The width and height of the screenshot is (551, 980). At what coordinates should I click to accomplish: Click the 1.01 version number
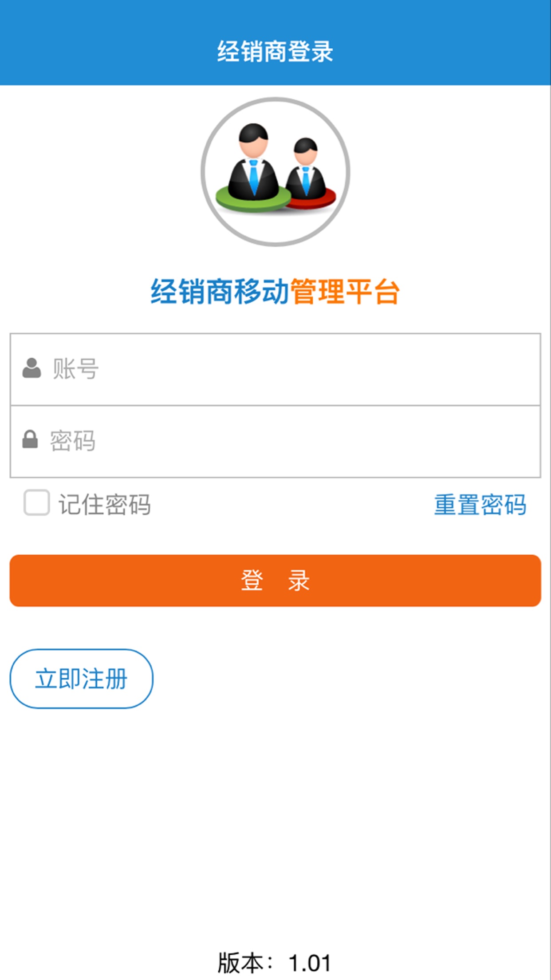pyautogui.click(x=310, y=964)
